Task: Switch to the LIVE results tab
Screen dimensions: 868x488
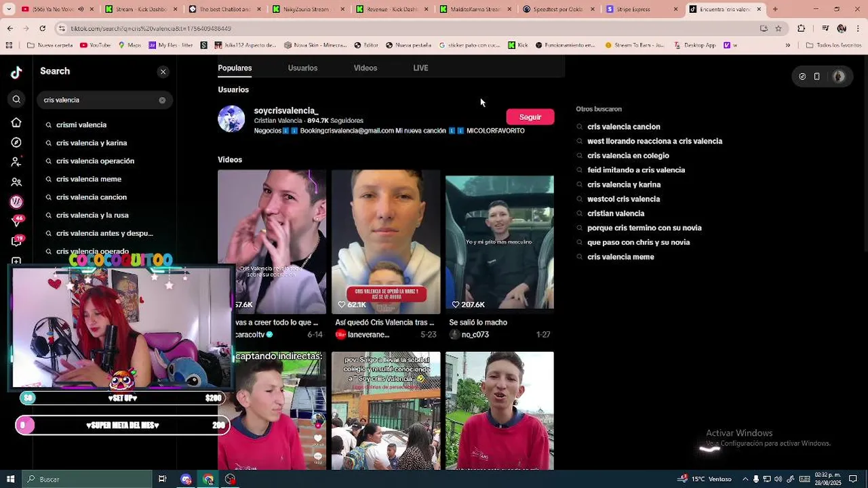Action: coord(420,68)
